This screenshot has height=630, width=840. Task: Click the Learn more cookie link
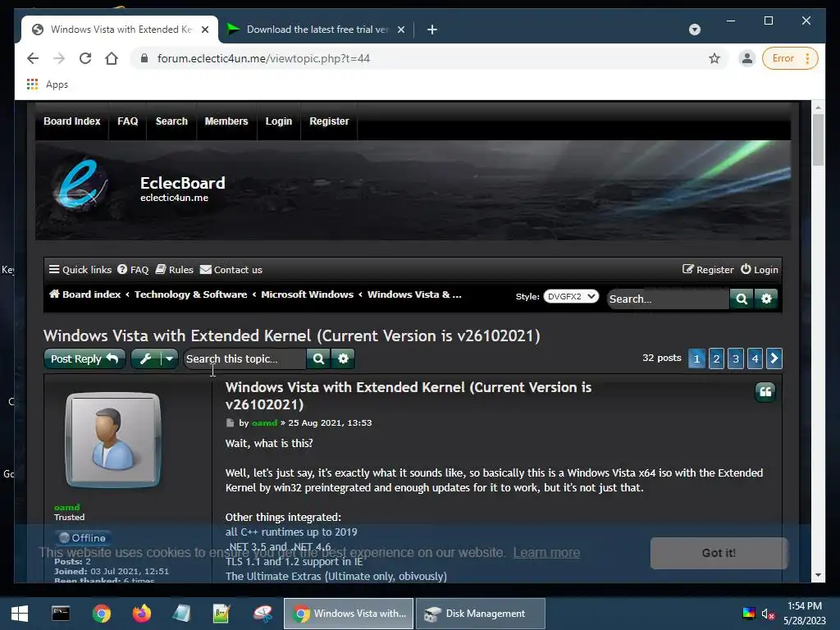pyautogui.click(x=546, y=552)
